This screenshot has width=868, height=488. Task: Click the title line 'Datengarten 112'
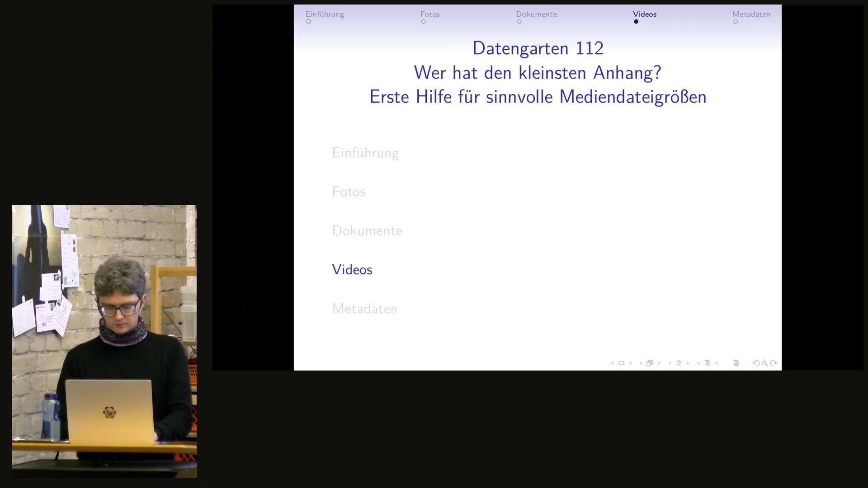pyautogui.click(x=538, y=48)
